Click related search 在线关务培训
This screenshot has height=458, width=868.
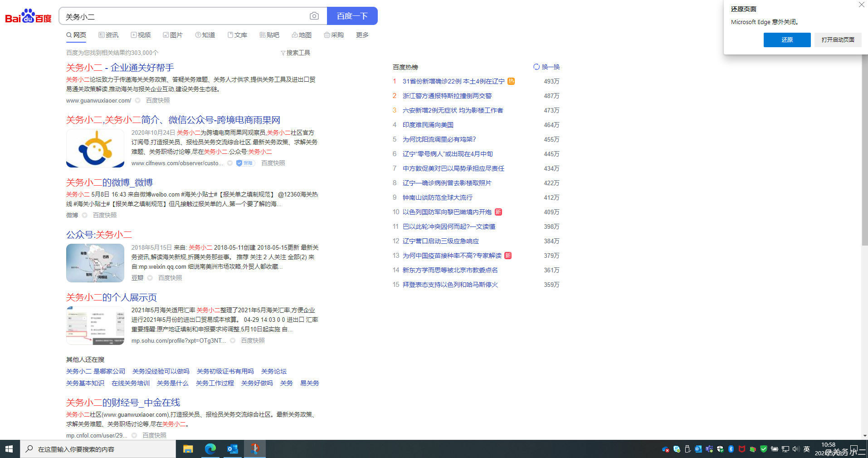point(131,383)
